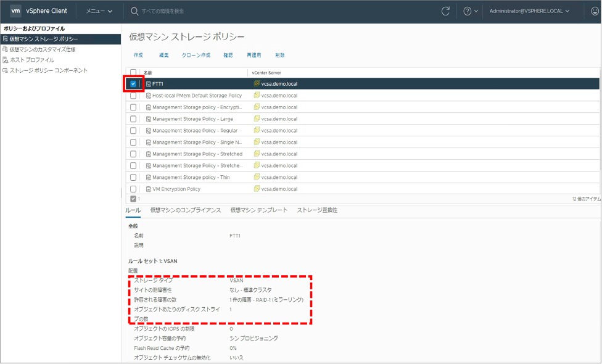Switch to the ストレージ互換性 tab
Image resolution: width=602 pixels, height=364 pixels.
(317, 210)
